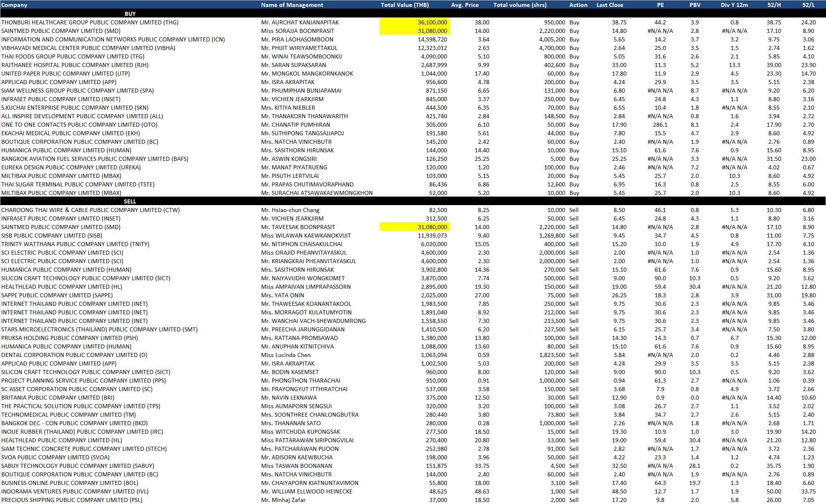
Task: Select SABUY TECHNOLOGY (SABUY) cell
Action: (x=78, y=466)
